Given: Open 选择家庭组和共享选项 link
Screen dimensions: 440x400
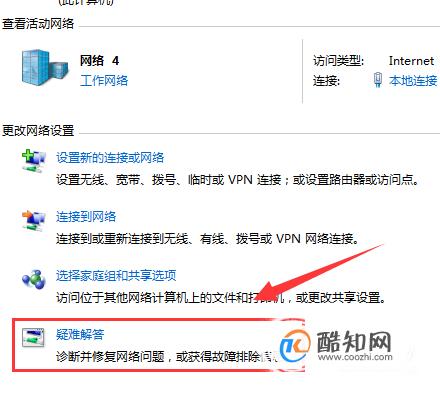Looking at the screenshot, I should coord(116,275).
